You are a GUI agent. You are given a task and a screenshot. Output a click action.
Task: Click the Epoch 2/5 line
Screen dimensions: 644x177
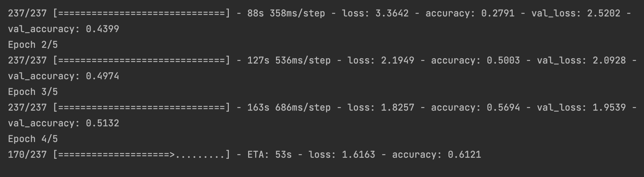(33, 45)
